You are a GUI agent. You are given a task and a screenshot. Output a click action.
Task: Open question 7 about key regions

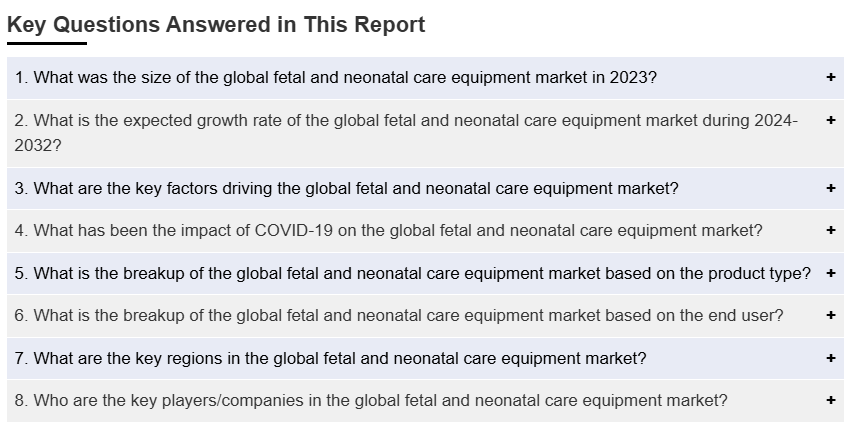[331, 358]
